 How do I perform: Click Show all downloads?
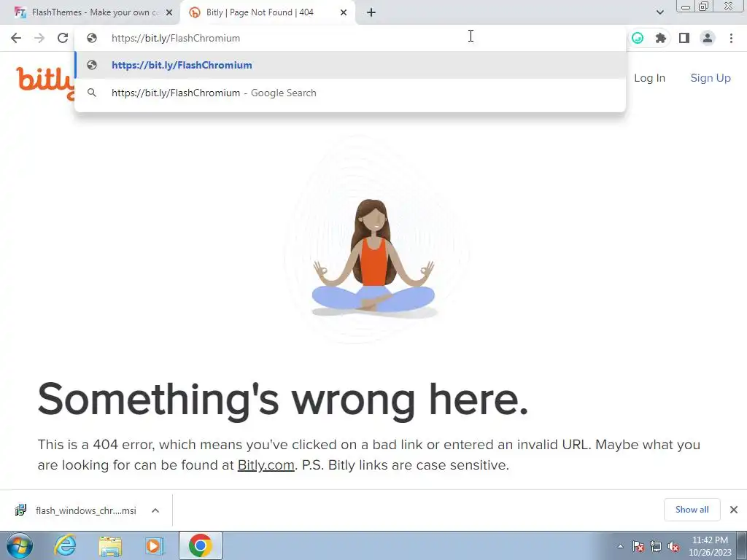coord(692,510)
